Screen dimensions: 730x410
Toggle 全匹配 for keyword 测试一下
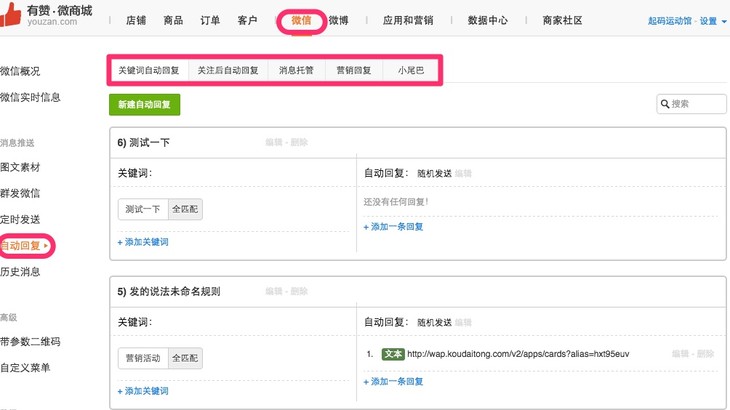(x=185, y=210)
